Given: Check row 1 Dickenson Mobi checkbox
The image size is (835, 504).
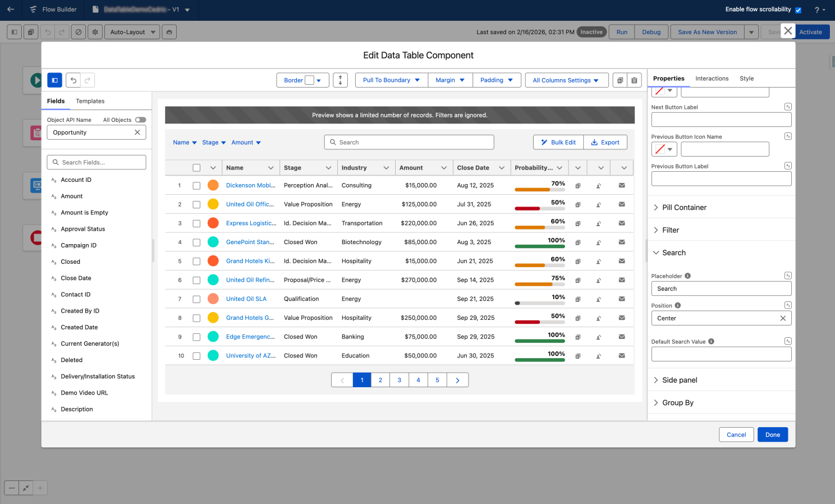Looking at the screenshot, I should pos(196,186).
